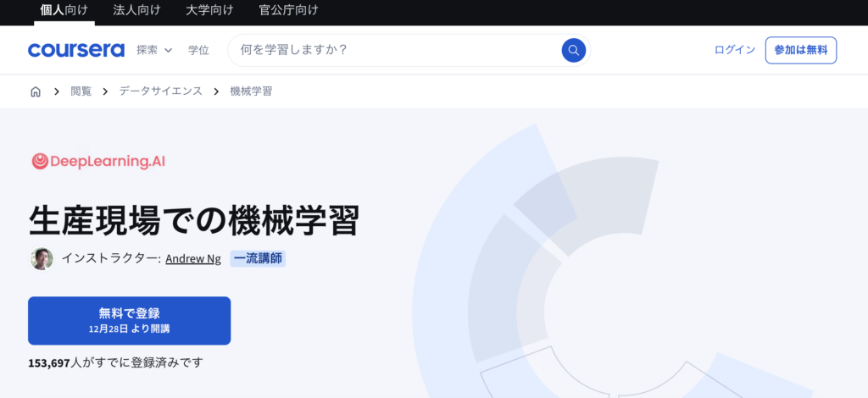The height and width of the screenshot is (398, 868).
Task: Switch to the 官公庁向け tab
Action: 288,11
